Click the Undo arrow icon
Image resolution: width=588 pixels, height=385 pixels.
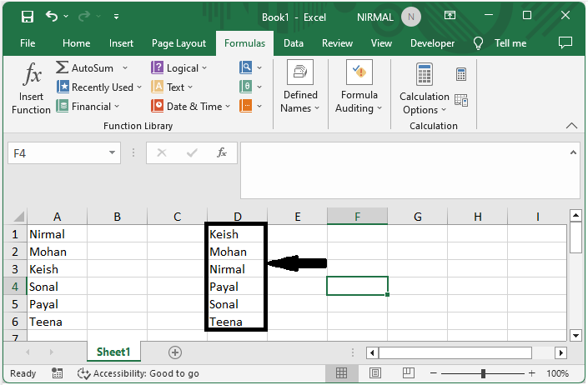coord(52,16)
